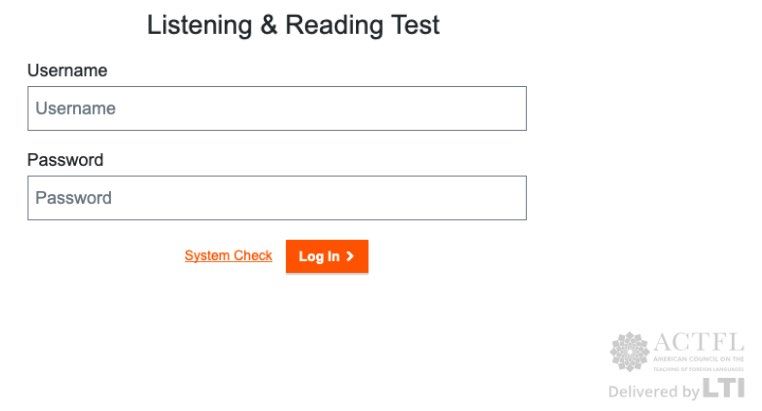
Task: Click "American Council on the" subtitle line
Action: 698,359
